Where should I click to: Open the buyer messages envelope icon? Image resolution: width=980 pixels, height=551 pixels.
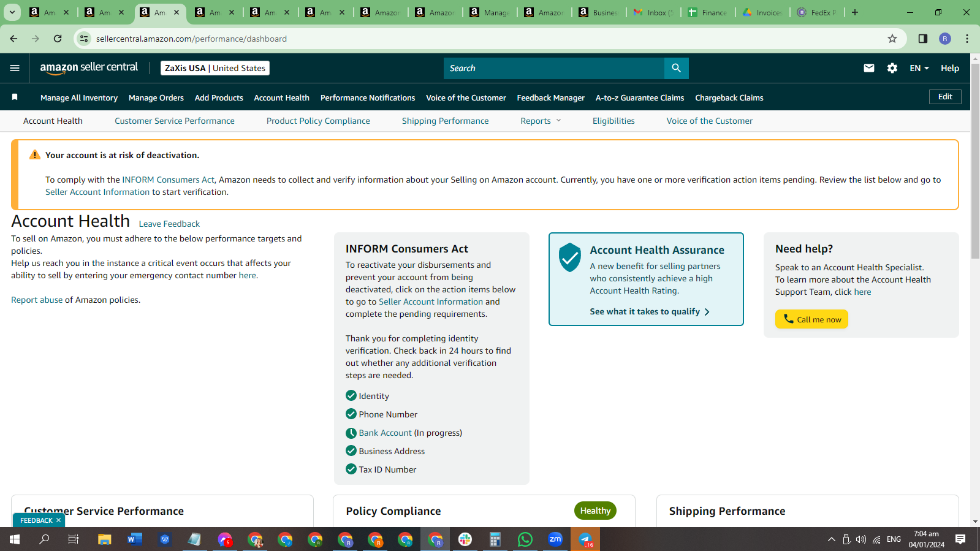(869, 68)
